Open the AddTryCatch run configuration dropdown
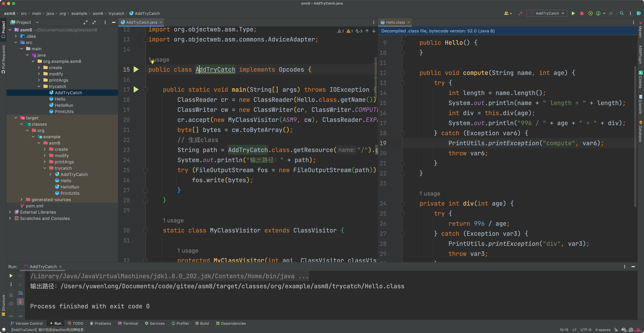The width and height of the screenshot is (644, 333). [547, 13]
